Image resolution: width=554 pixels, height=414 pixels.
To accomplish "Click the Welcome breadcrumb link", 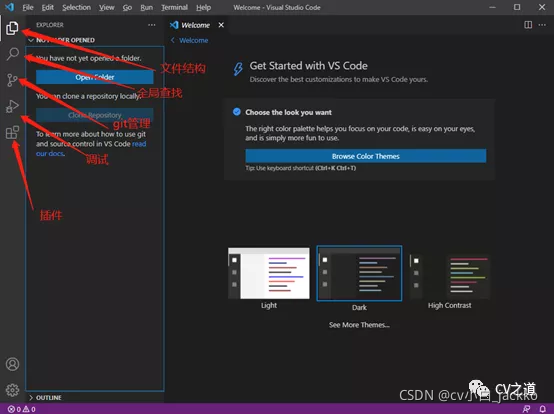I will point(194,40).
